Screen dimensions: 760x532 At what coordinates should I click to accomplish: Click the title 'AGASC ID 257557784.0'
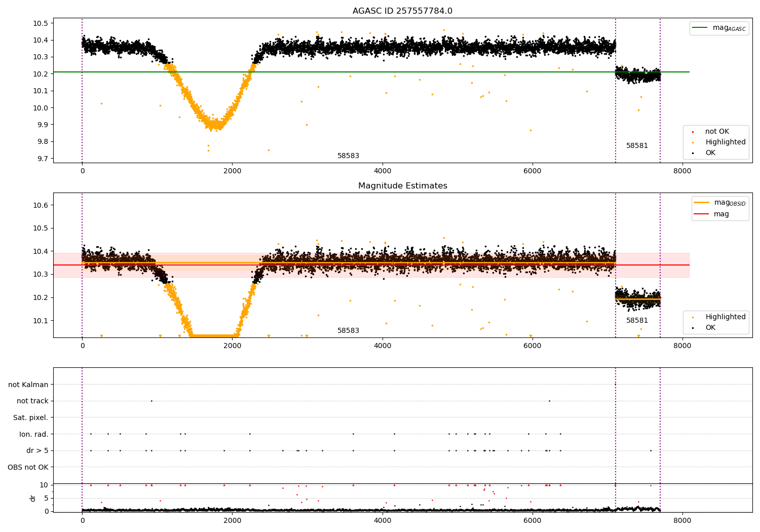402,11
